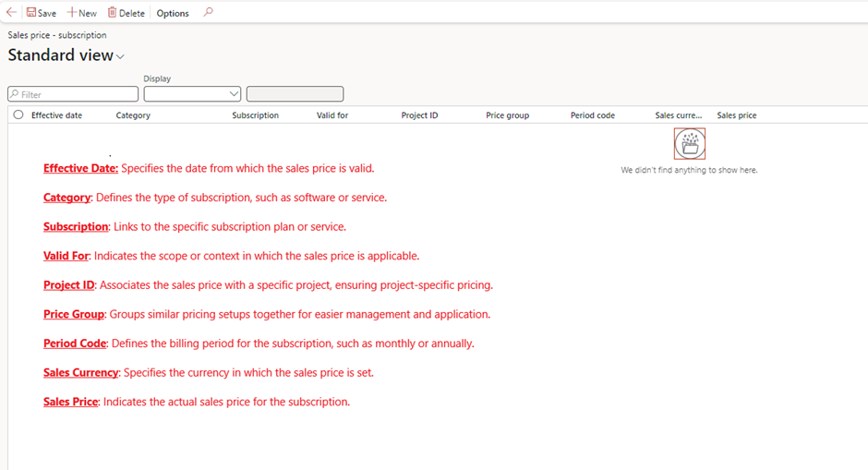Go back with the left arrow icon

[x=11, y=12]
